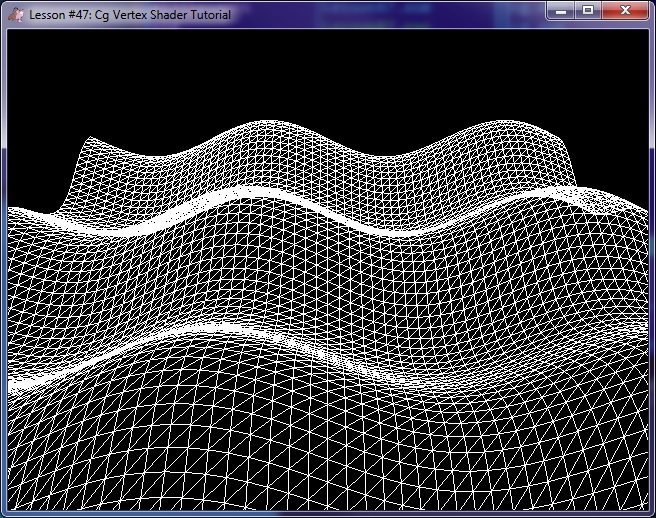Click the right window border edge
The image size is (656, 518).
(x=652, y=270)
